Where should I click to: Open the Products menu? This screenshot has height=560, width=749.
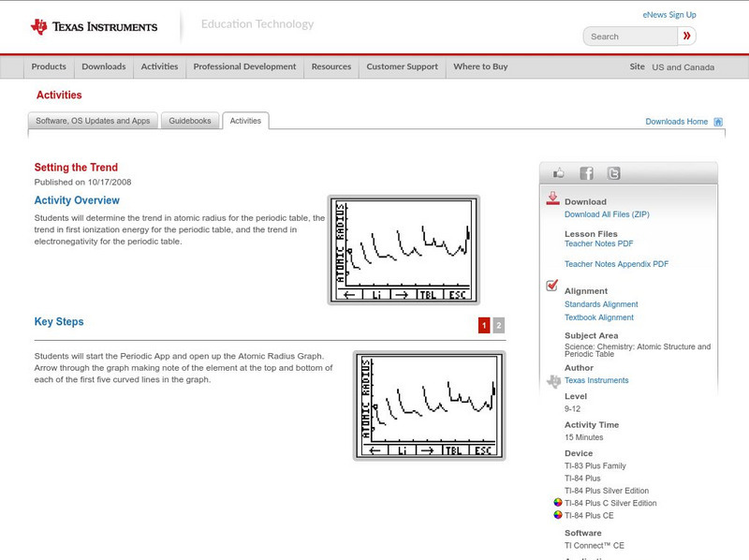pyautogui.click(x=49, y=66)
